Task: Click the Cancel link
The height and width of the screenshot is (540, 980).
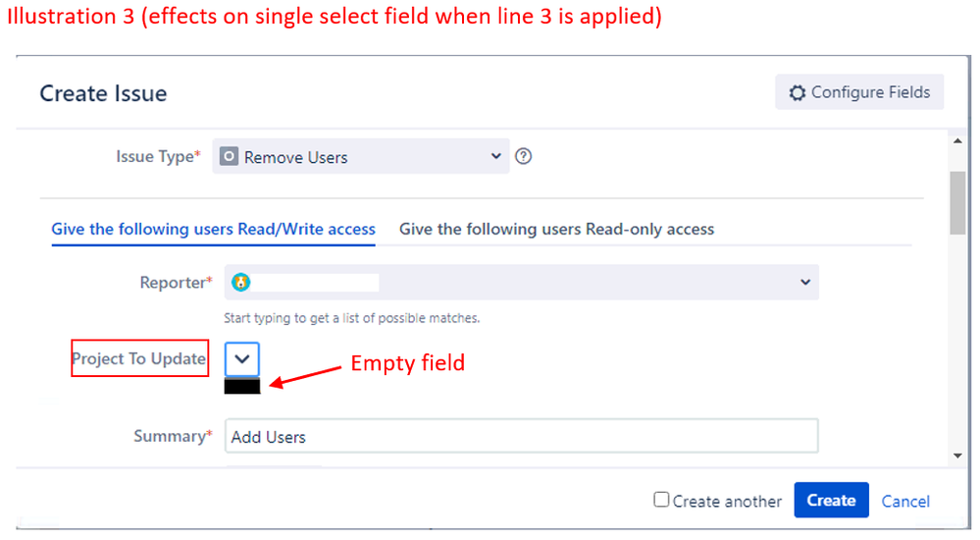Action: (x=905, y=501)
